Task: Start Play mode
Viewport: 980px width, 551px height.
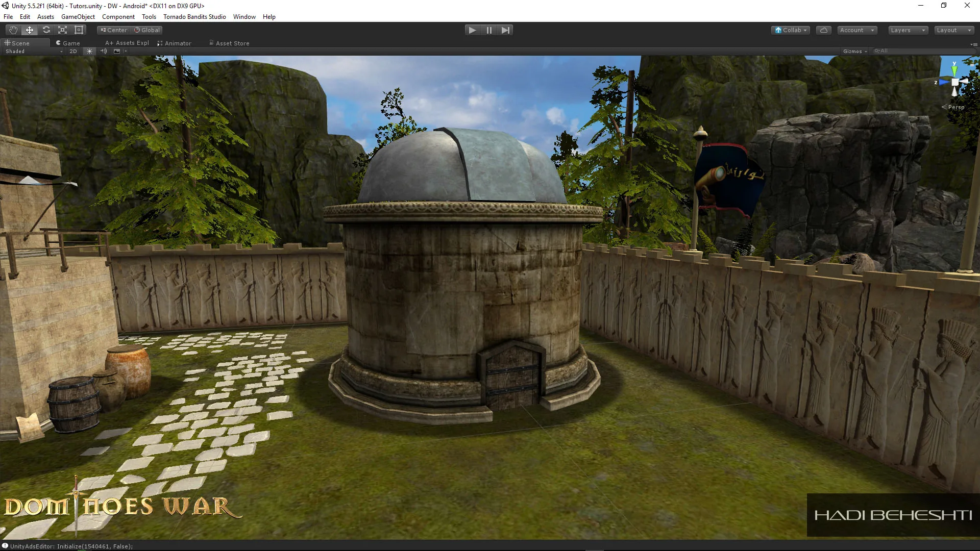Action: [x=472, y=30]
